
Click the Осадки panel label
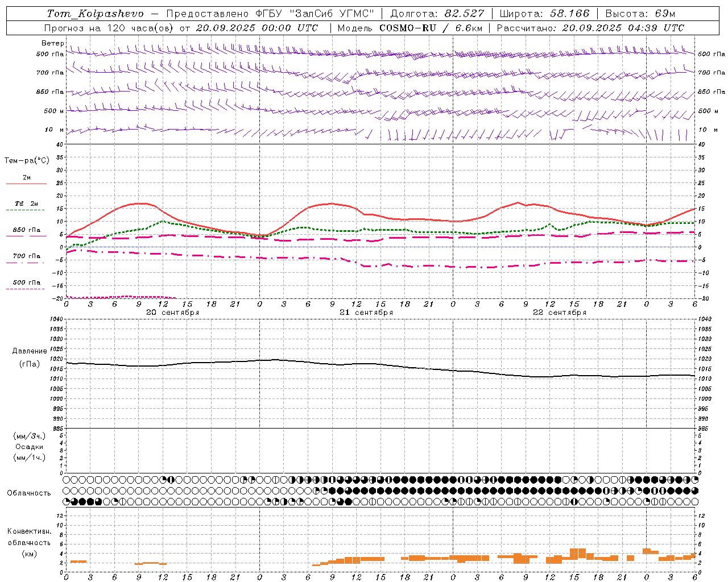click(30, 447)
